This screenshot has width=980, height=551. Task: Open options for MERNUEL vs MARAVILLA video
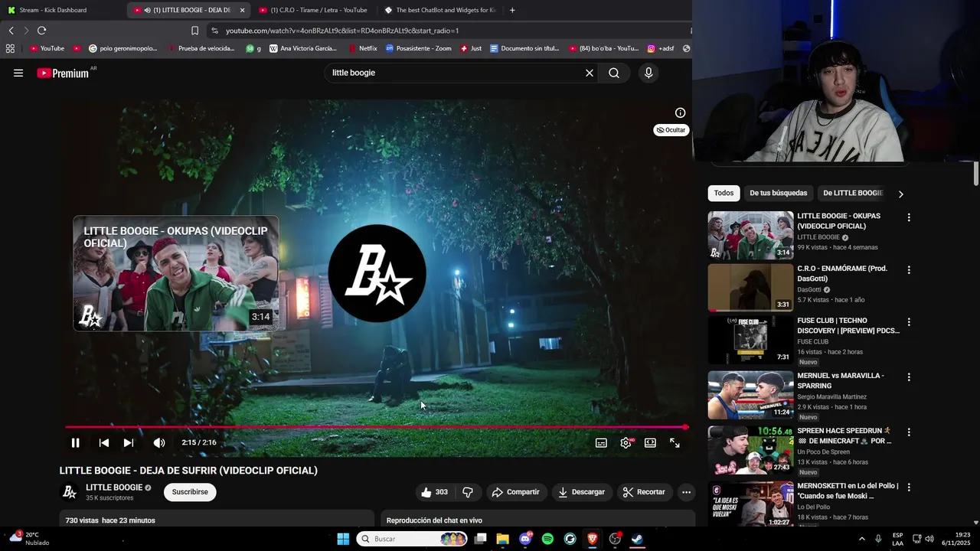click(909, 377)
